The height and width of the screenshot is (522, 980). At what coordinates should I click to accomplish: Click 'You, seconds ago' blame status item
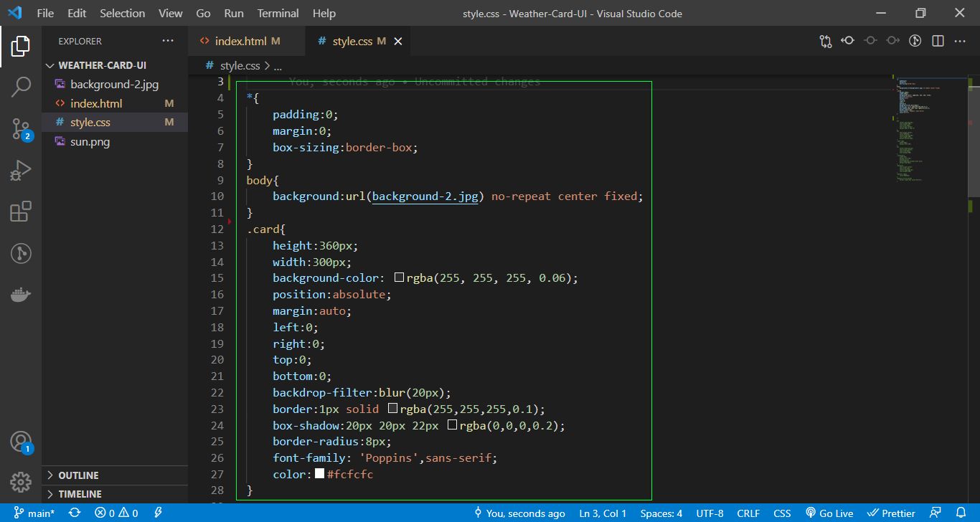click(x=519, y=513)
